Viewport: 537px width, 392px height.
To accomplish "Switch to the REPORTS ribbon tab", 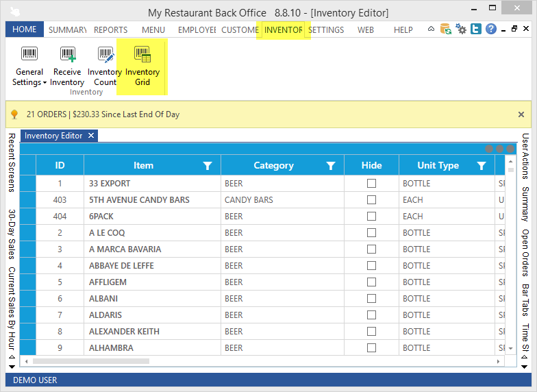I will click(x=110, y=29).
